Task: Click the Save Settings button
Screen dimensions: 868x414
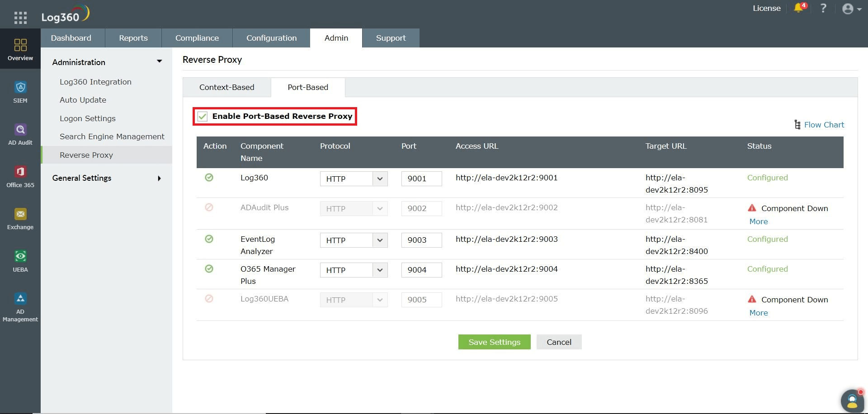Action: pyautogui.click(x=494, y=342)
